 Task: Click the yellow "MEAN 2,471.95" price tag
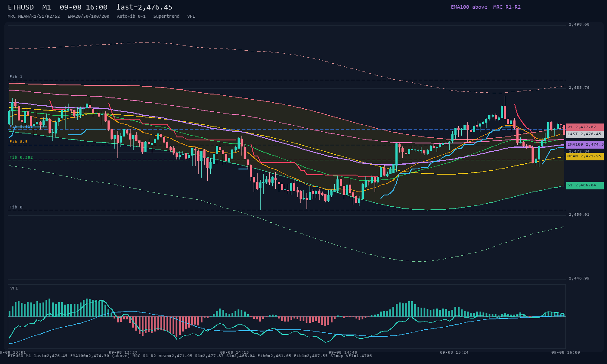coord(585,156)
